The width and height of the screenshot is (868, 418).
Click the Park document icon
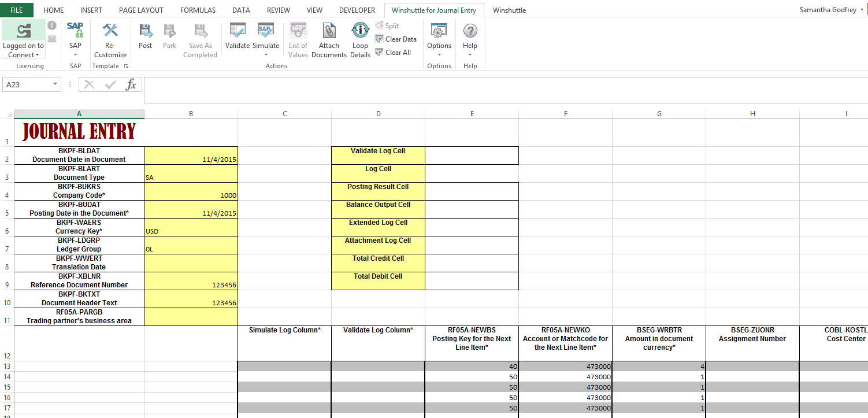(x=169, y=31)
